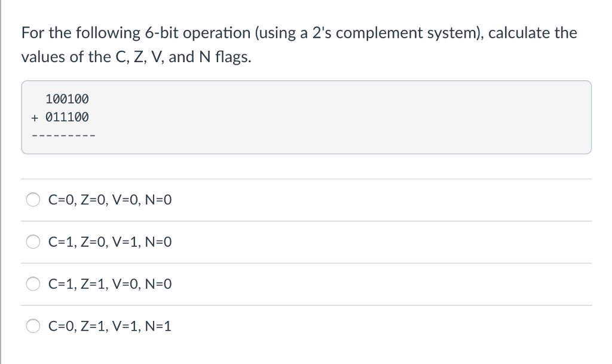
Task: Choose the radio option C=1, Z=0, V=1, N=0
Action: [33, 242]
